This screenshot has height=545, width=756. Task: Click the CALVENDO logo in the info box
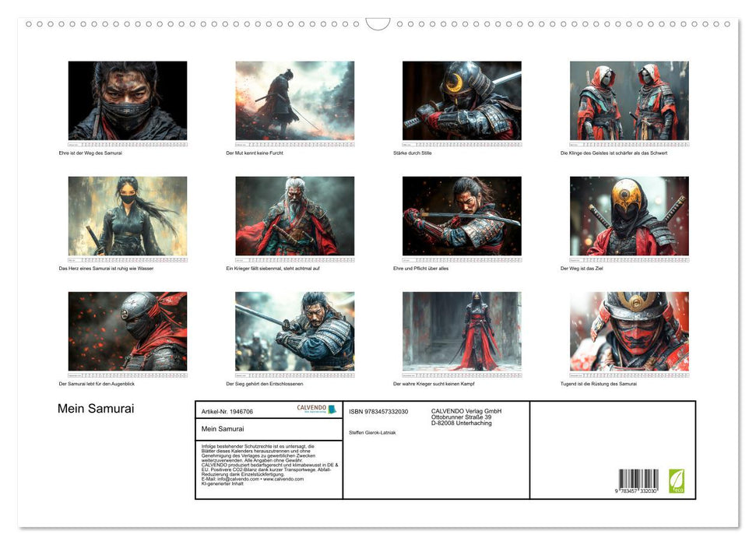(x=316, y=409)
